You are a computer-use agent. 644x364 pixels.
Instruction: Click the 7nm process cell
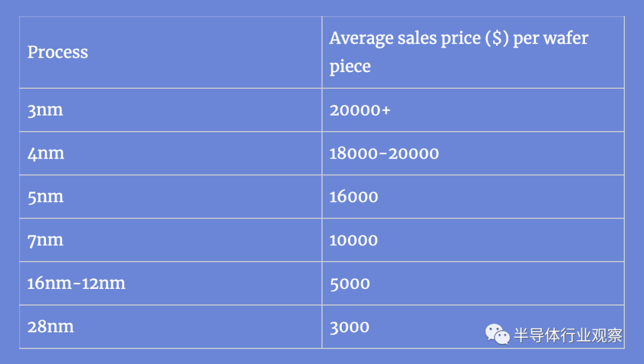pyautogui.click(x=171, y=240)
